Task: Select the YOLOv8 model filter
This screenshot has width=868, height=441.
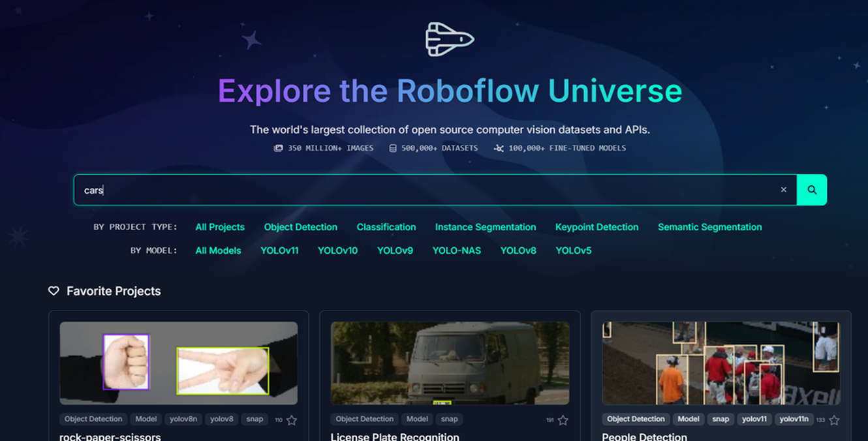Action: (518, 251)
